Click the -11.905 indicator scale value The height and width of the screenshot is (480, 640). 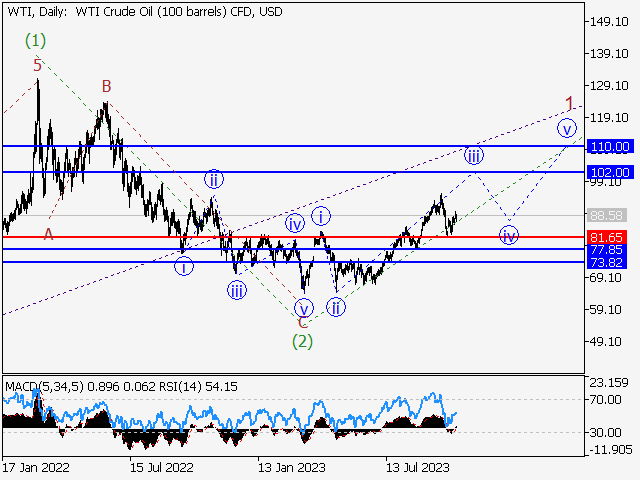coord(611,450)
